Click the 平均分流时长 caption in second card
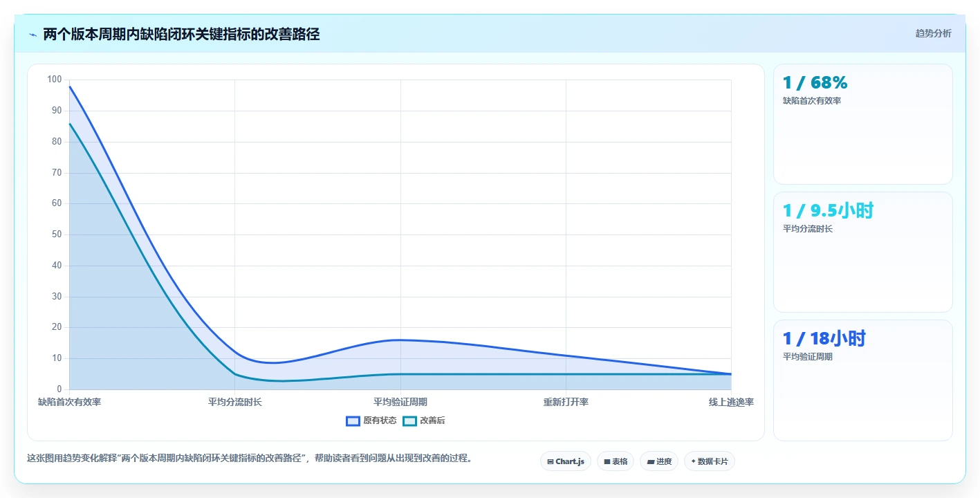The image size is (980, 498). point(808,229)
